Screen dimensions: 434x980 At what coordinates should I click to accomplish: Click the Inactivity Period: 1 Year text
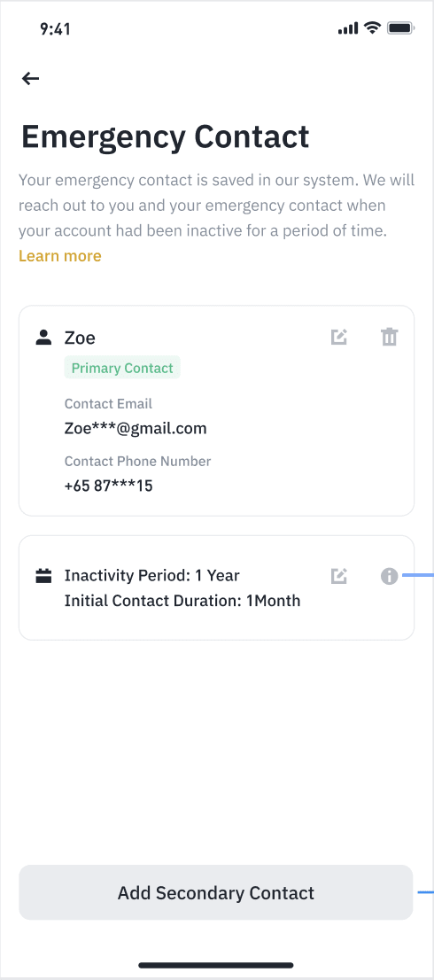[151, 575]
